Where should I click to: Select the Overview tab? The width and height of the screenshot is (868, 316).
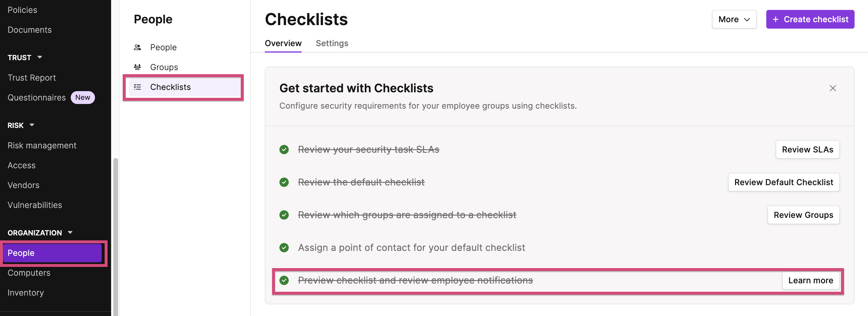point(283,44)
